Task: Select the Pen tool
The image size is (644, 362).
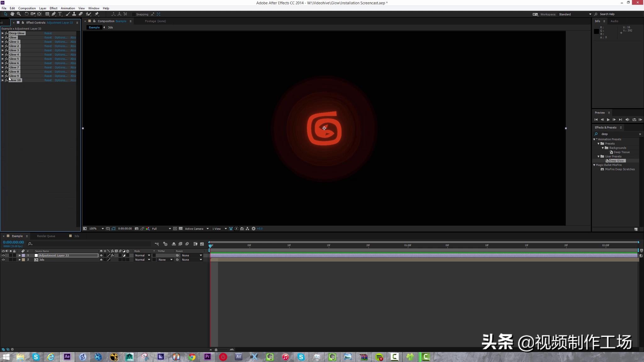Action: click(x=53, y=14)
